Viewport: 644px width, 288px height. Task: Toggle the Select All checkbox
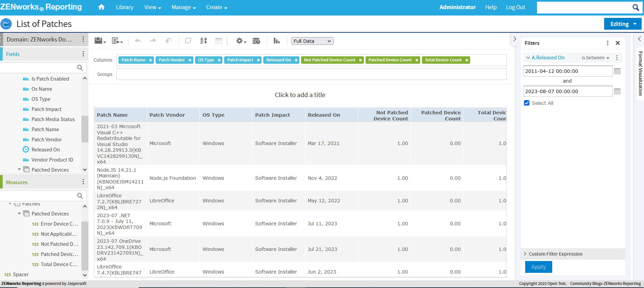point(527,103)
